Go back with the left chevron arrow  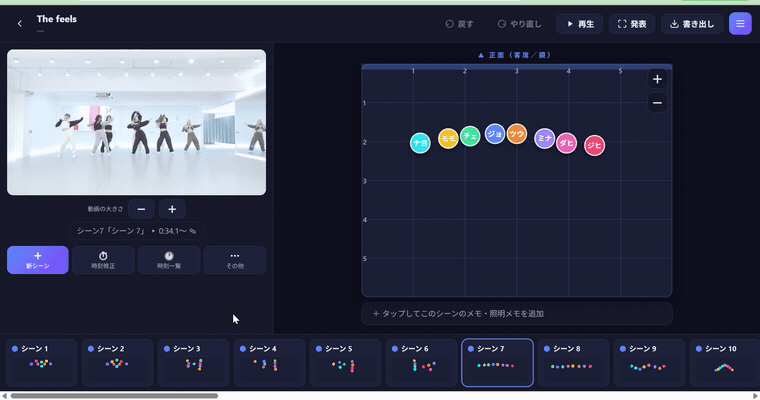tap(19, 23)
